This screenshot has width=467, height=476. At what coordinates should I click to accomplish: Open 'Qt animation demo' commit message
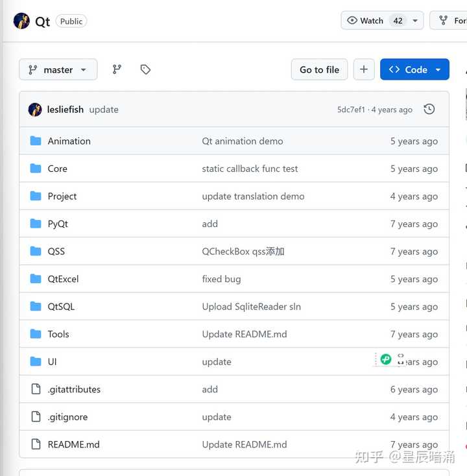[x=243, y=141]
